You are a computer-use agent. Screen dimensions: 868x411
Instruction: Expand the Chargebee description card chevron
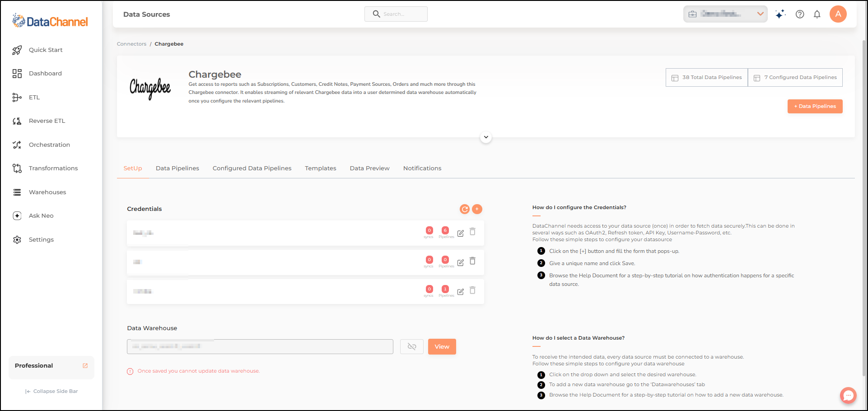(x=486, y=137)
